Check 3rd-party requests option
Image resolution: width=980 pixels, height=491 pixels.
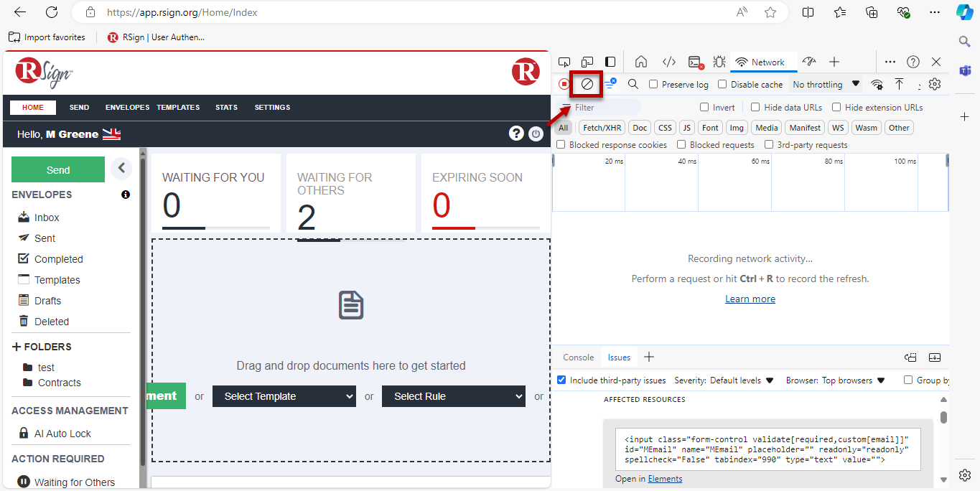click(769, 144)
